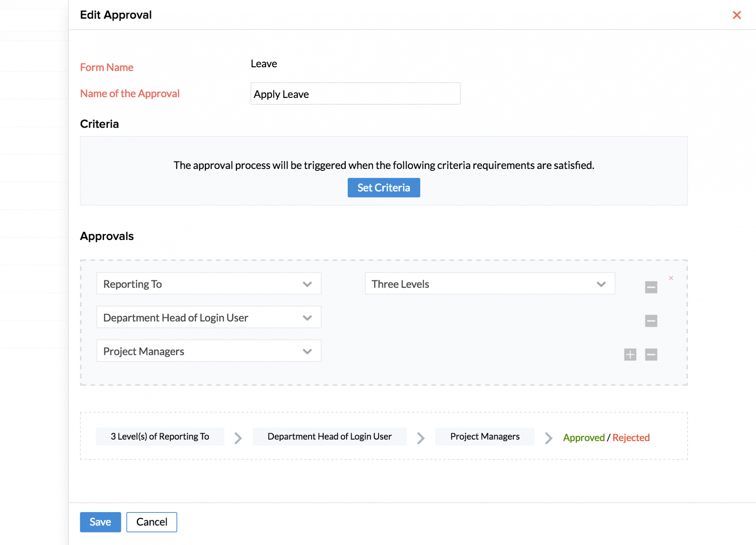This screenshot has height=545, width=756.
Task: Focus the Name of the Approval field
Action: tap(355, 94)
